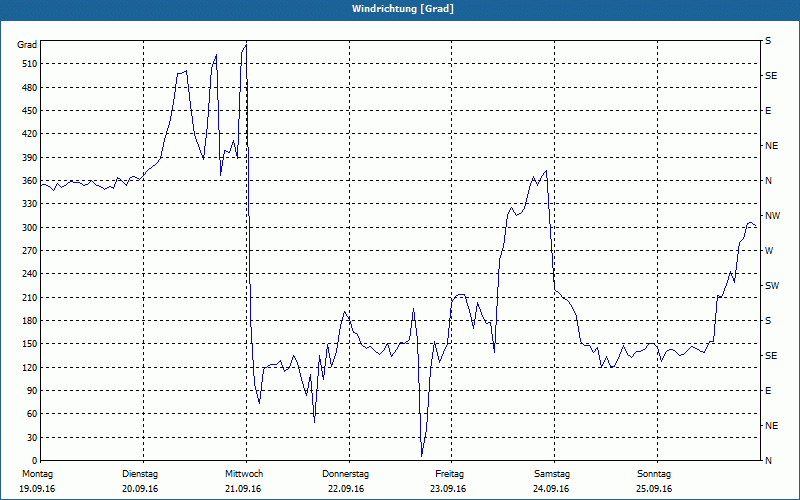Image resolution: width=800 pixels, height=500 pixels.
Task: Select the 480 y-axis value
Action: pyautogui.click(x=30, y=88)
